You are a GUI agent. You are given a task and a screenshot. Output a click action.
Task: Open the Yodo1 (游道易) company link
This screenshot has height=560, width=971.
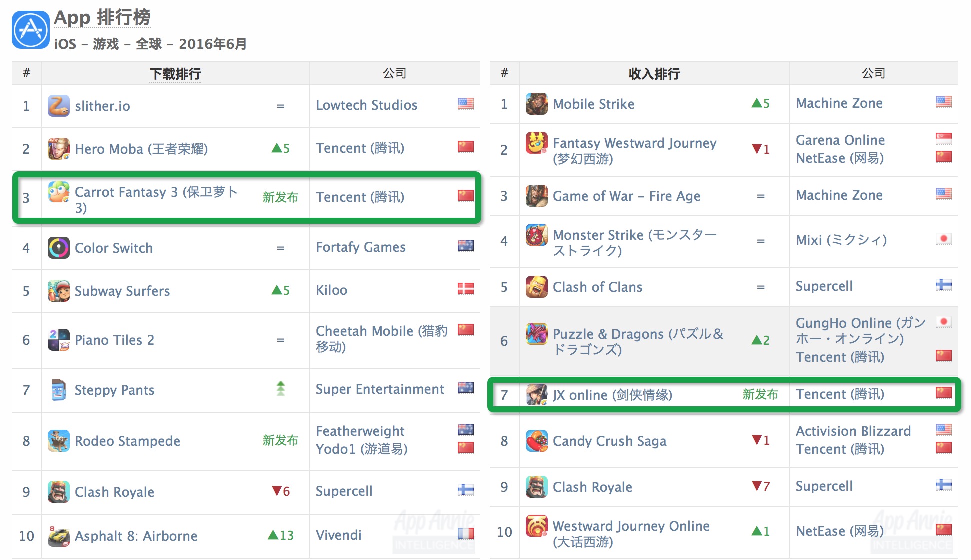(362, 449)
